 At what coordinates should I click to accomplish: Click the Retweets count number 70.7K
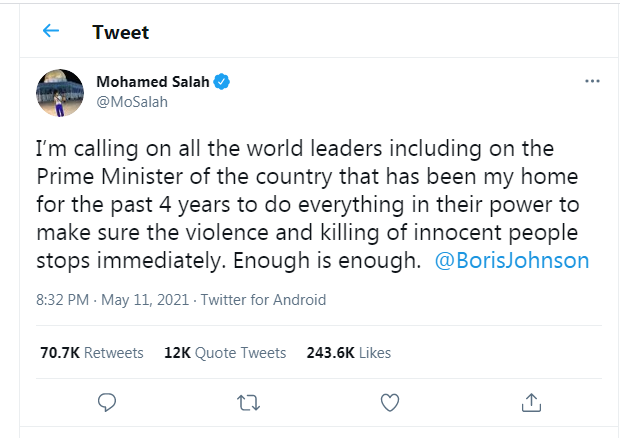pyautogui.click(x=59, y=353)
